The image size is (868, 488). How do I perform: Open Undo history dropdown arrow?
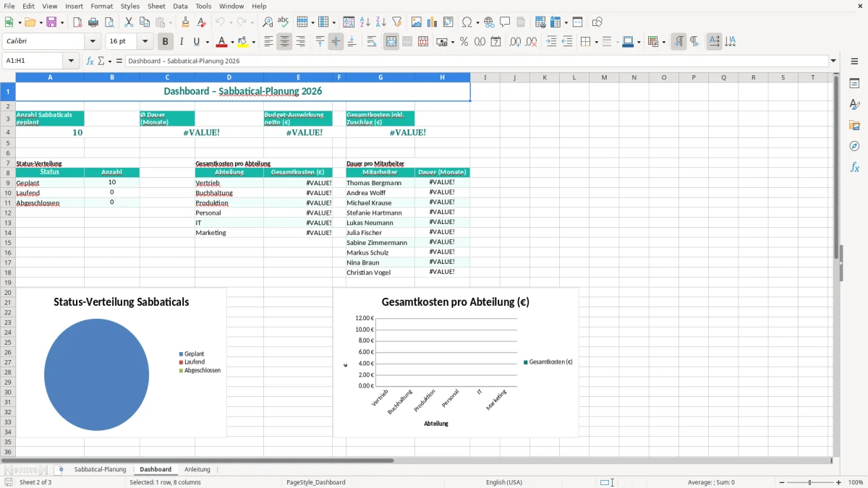point(230,22)
